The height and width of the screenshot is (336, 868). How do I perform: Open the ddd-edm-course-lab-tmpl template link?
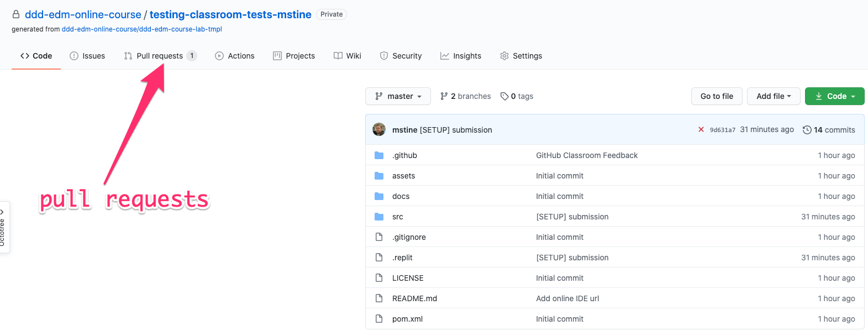141,29
